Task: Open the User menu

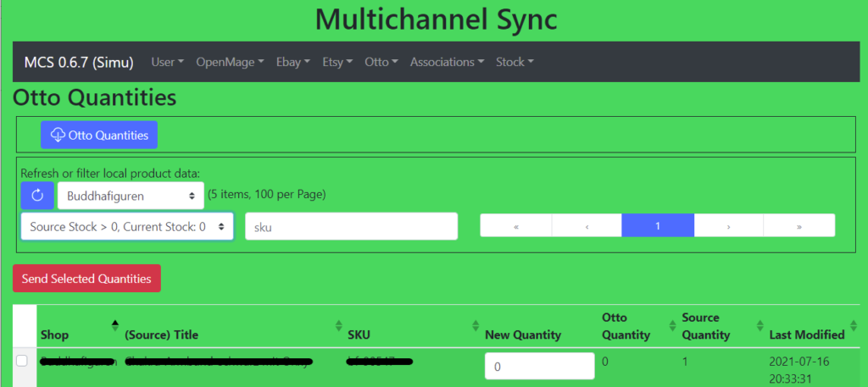Action: [167, 62]
